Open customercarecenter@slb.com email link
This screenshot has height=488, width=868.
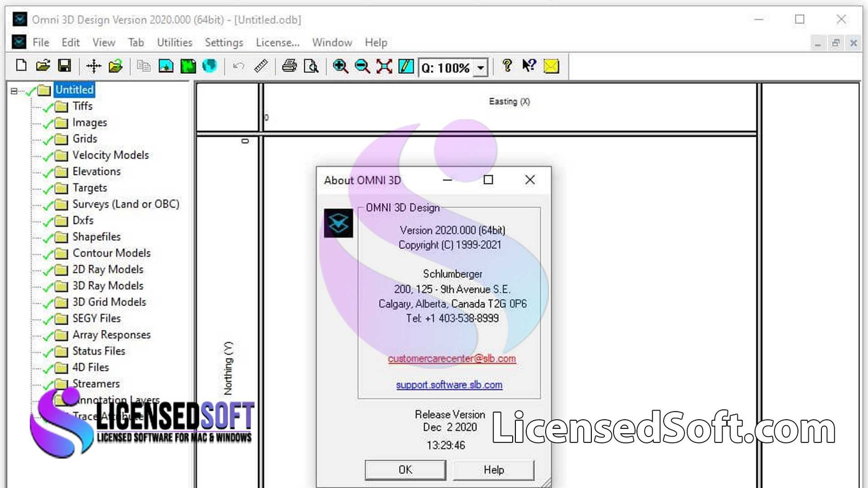pos(452,358)
